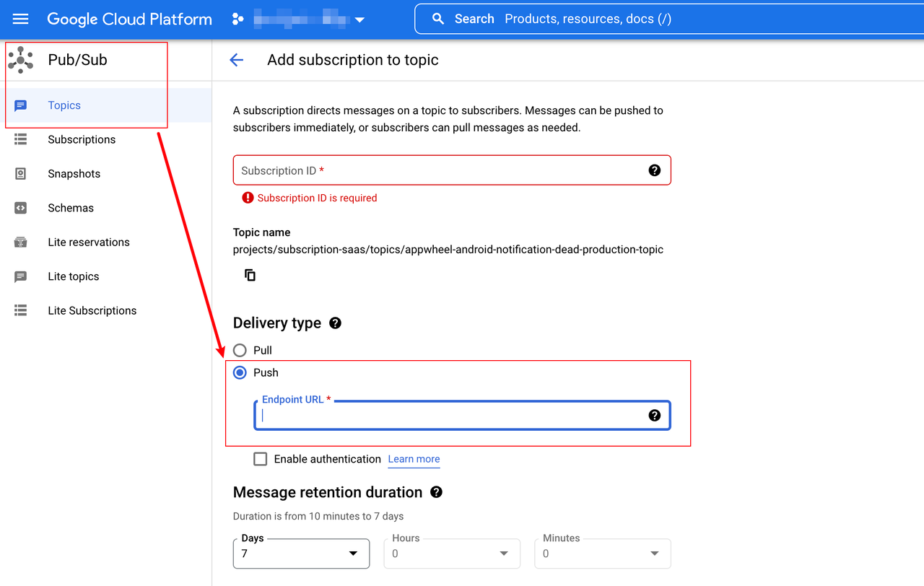The height and width of the screenshot is (586, 924).
Task: Click the Pub/Sub product icon
Action: [x=20, y=59]
